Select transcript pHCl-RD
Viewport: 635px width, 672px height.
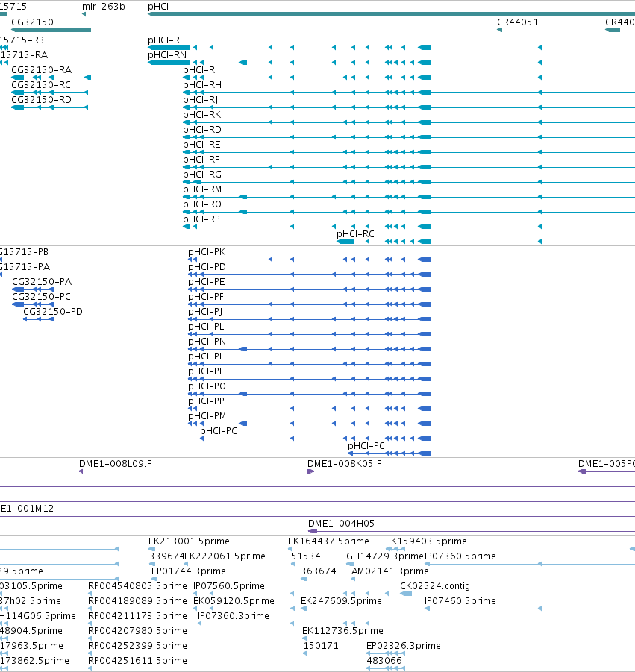point(202,130)
